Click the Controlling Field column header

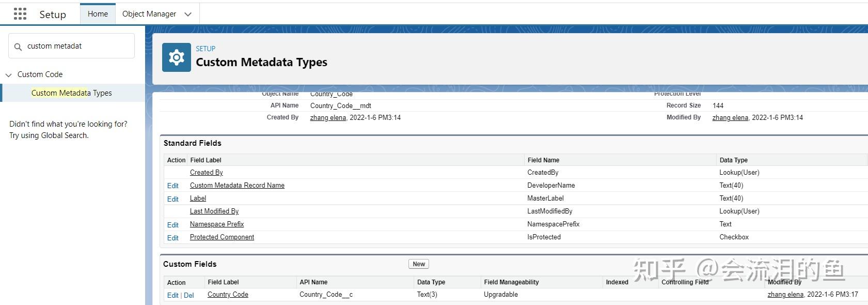pos(685,282)
